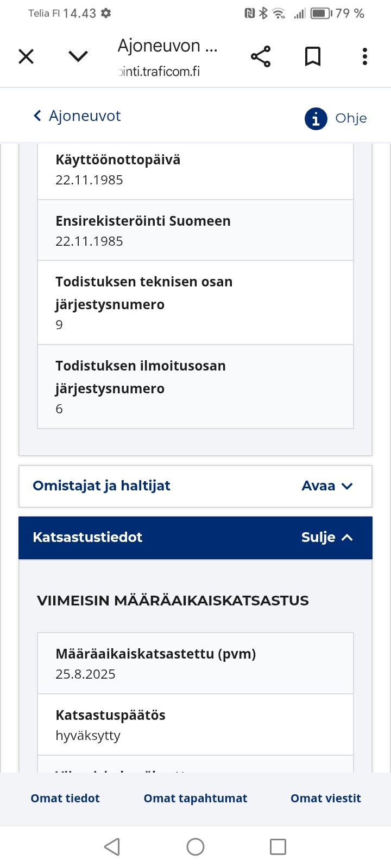Viewport: 391px width, 868px height.
Task: Open recent apps with the square navigation button
Action: point(278,846)
